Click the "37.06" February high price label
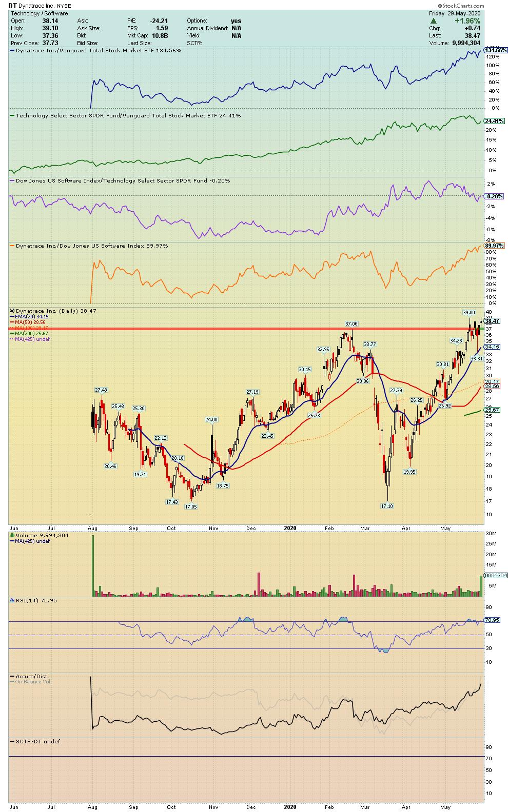The height and width of the screenshot is (812, 508). (351, 323)
